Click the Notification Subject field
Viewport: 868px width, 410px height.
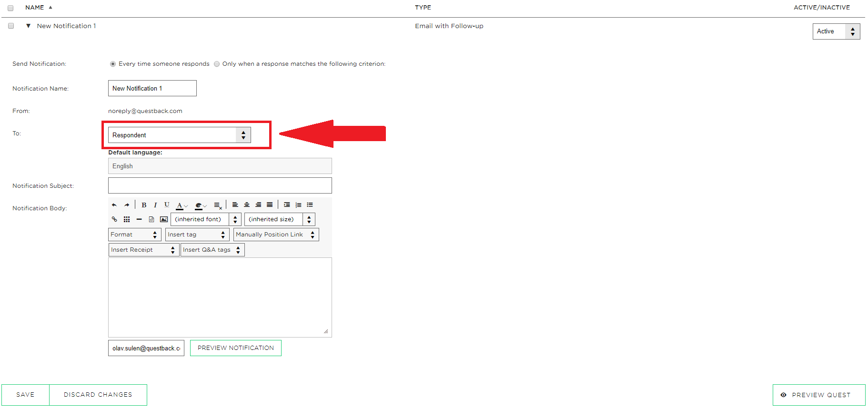[x=220, y=185]
